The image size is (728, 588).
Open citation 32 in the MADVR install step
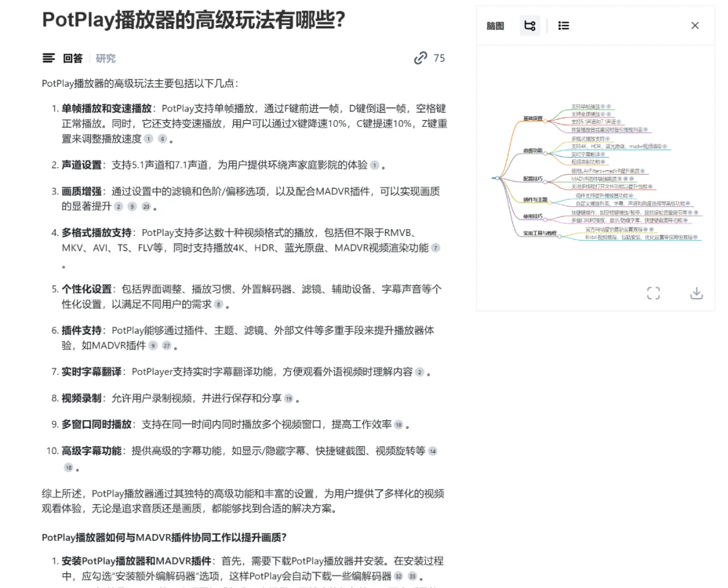[x=398, y=577]
